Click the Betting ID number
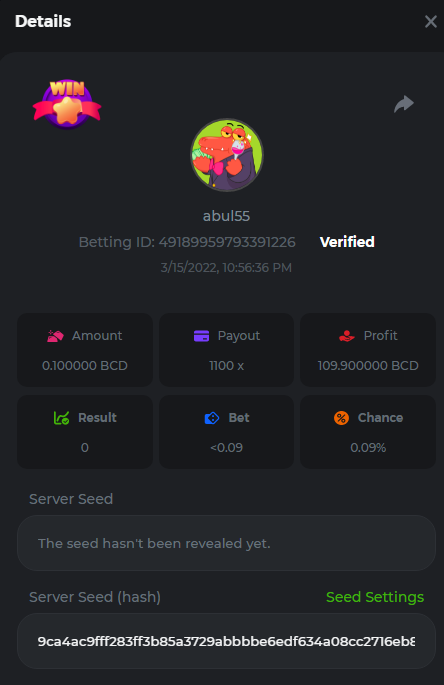Screen dimensions: 444x685 tap(227, 242)
